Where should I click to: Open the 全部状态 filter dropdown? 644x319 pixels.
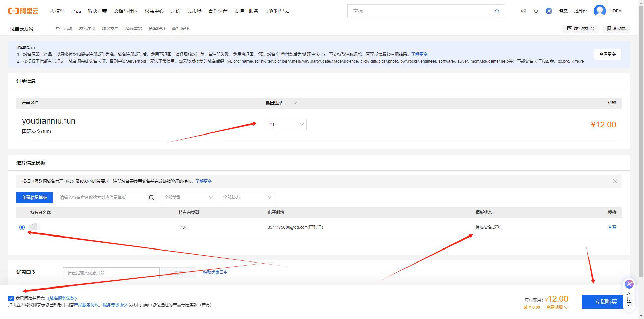tap(247, 197)
